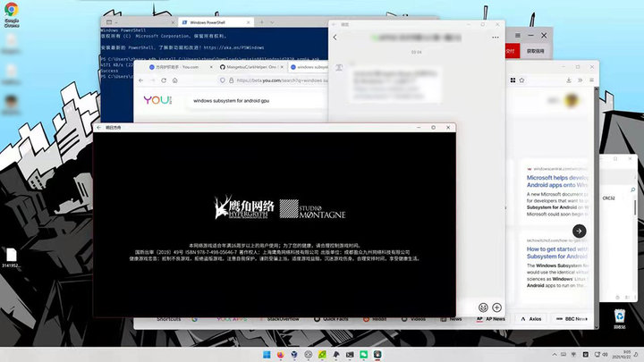
Task: Open the emoji picker in chat
Action: point(483,307)
